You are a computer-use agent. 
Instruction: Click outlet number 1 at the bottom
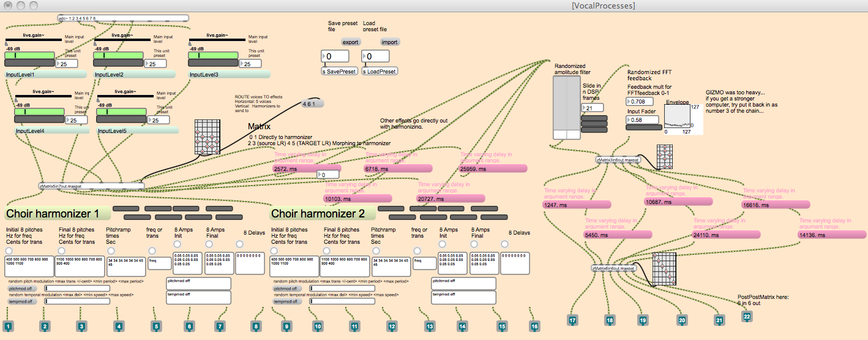8,327
